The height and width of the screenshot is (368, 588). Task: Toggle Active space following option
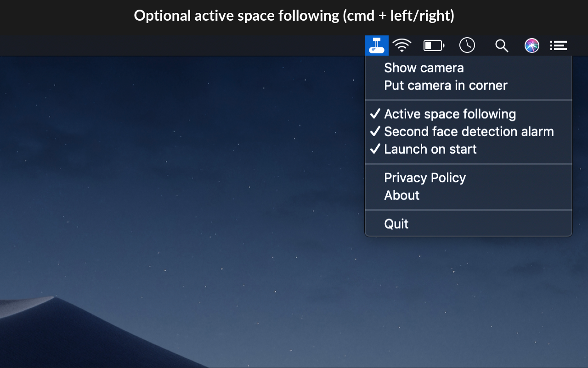[x=450, y=114]
